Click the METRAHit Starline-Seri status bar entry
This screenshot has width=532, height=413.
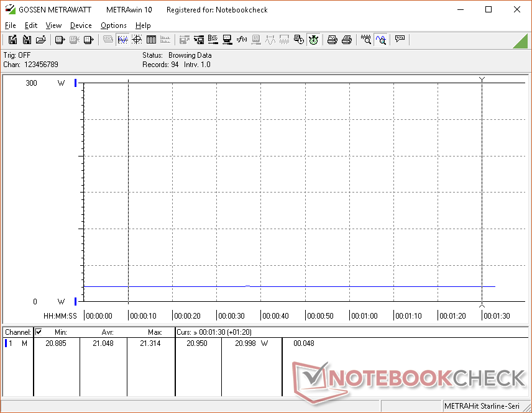tap(482, 406)
